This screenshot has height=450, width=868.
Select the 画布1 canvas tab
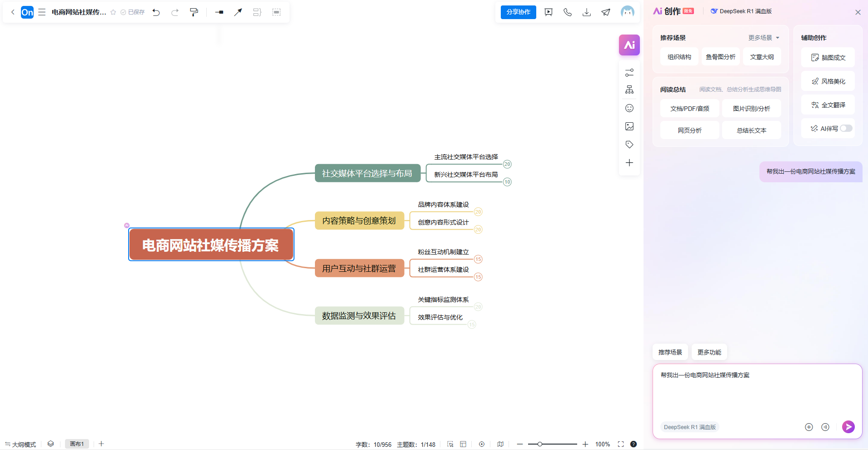(77, 444)
